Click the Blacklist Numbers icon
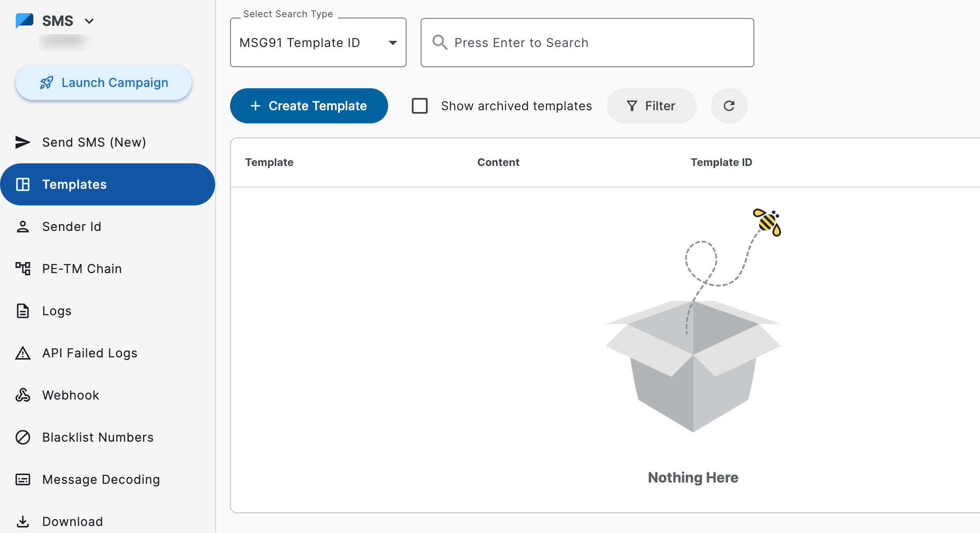Screen dimensions: 980x533 [23, 437]
